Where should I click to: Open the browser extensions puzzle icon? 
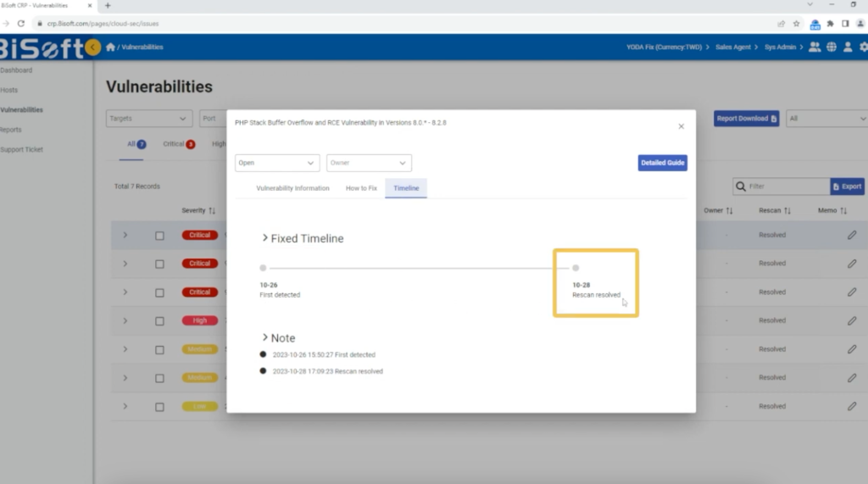pos(830,23)
